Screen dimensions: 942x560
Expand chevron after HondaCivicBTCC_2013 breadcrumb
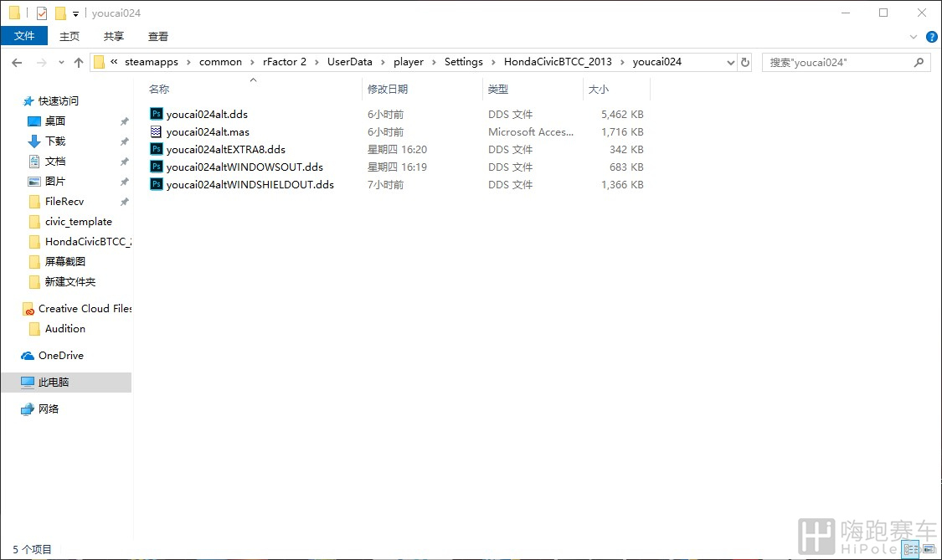tap(622, 63)
